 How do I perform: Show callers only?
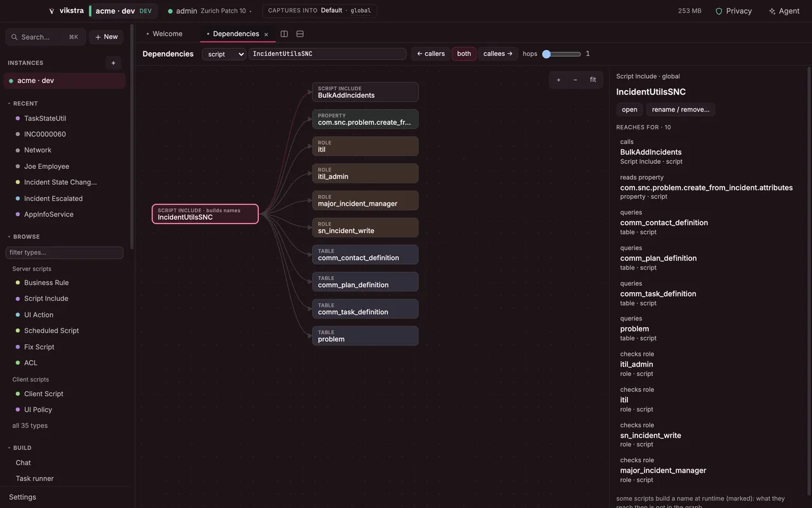(x=431, y=54)
